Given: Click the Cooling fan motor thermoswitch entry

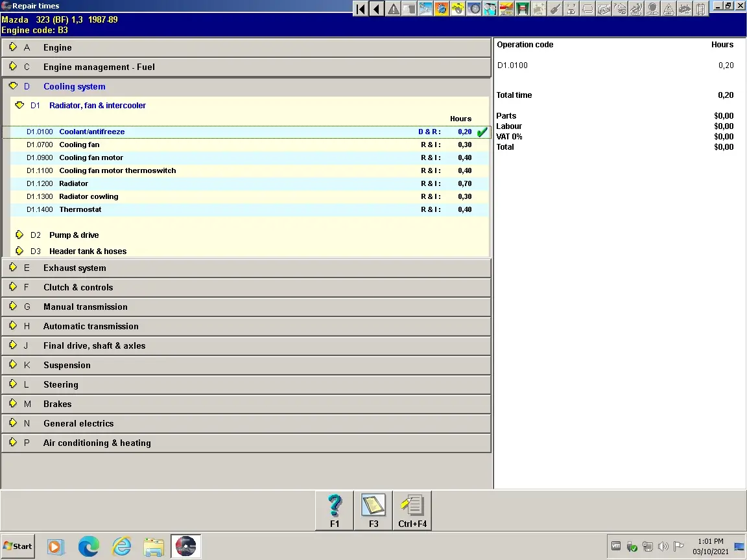Looking at the screenshot, I should (117, 171).
